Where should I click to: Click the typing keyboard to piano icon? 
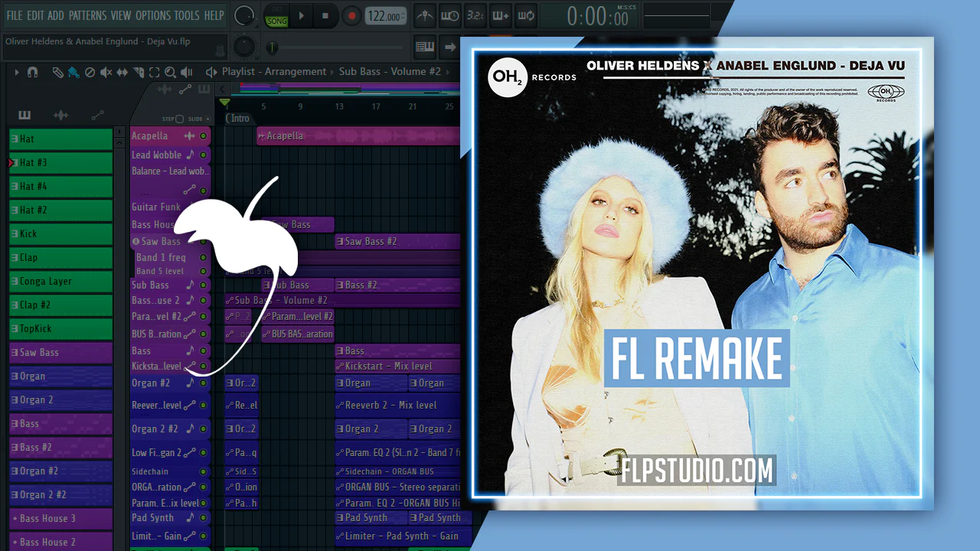tap(425, 47)
